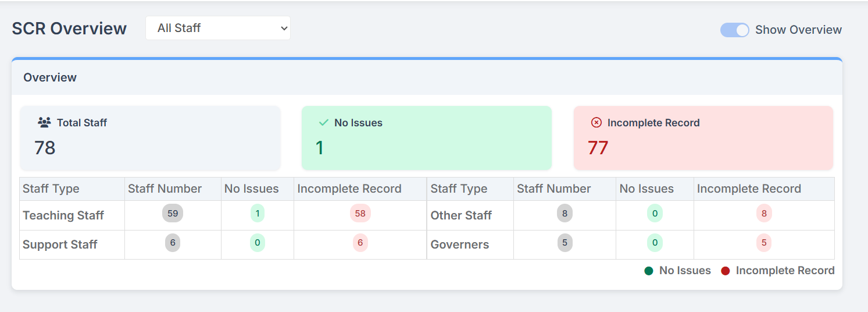Click Other Staff incomplete badge 8 in red
The width and height of the screenshot is (868, 312).
764,214
